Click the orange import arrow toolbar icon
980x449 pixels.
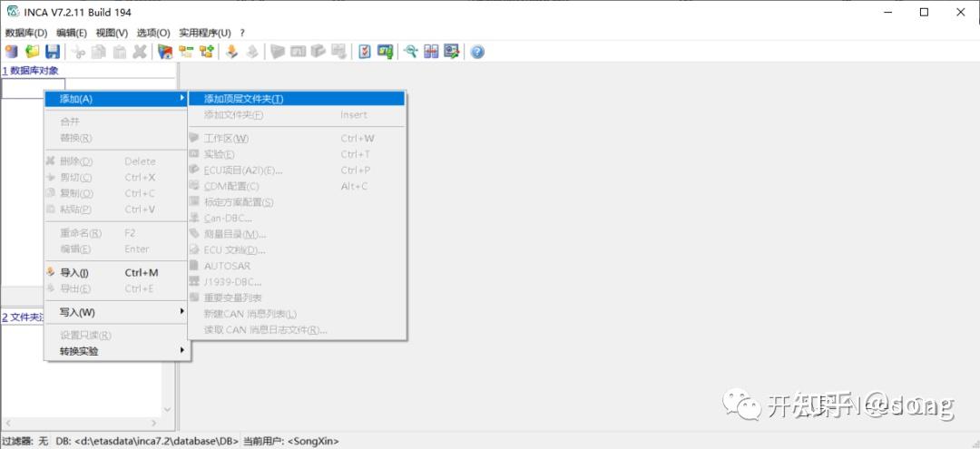tap(232, 52)
